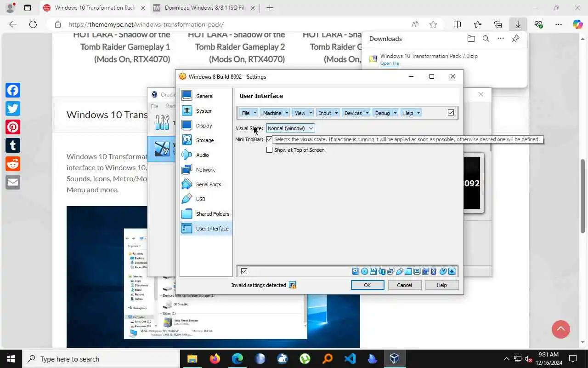Click the optical disc status bar indicator
Viewport: 588px width, 368px height.
(x=364, y=271)
